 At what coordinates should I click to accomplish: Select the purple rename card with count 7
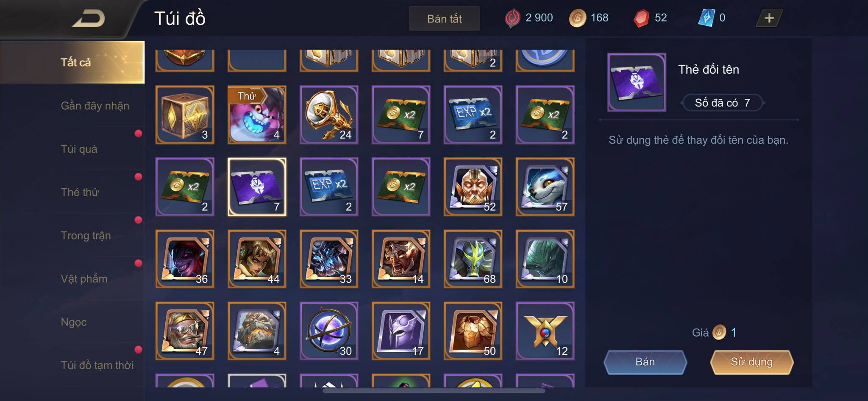(x=257, y=187)
